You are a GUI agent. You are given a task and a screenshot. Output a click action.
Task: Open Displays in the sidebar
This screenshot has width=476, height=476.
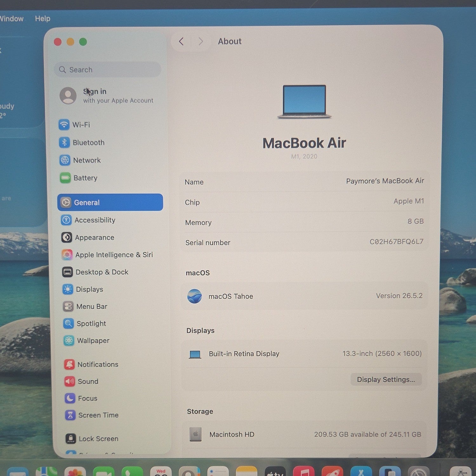[x=83, y=289]
